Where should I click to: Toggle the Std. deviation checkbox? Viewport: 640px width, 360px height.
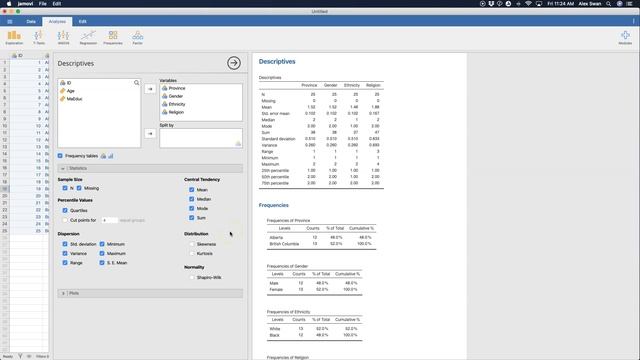[65, 244]
